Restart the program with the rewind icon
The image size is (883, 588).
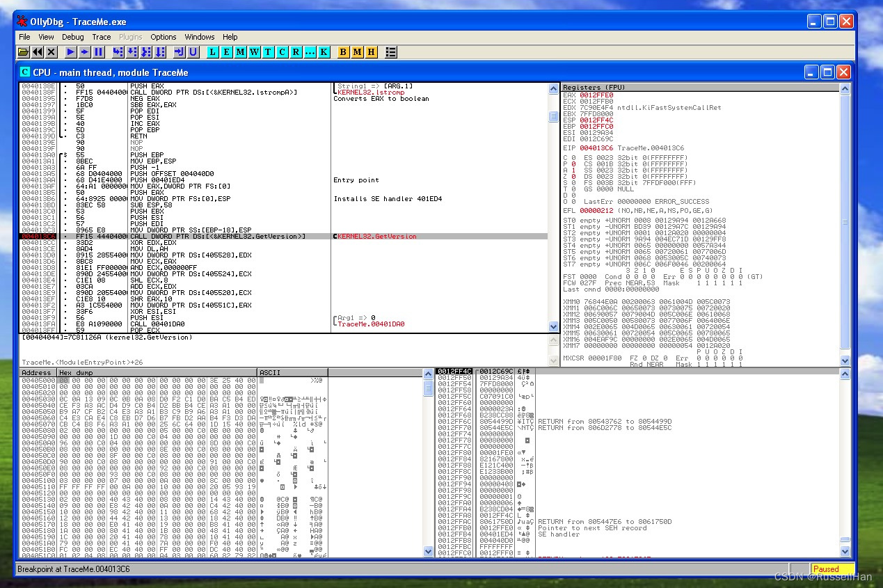37,52
